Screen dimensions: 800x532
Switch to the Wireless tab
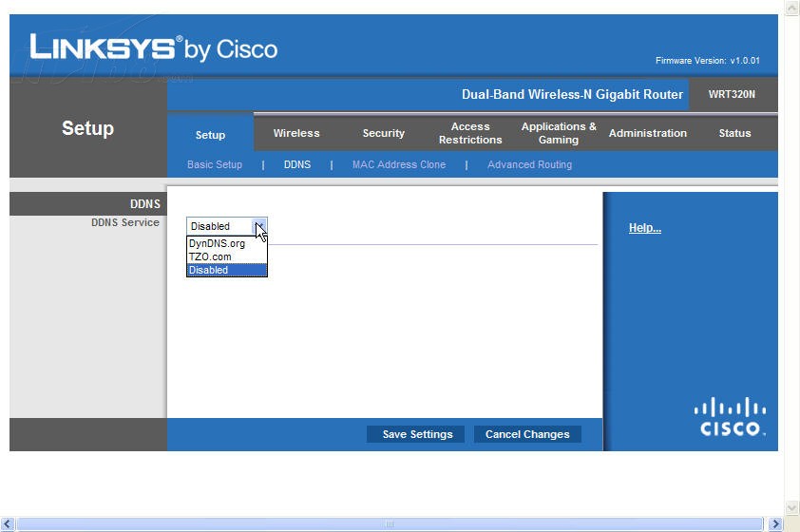(x=296, y=133)
